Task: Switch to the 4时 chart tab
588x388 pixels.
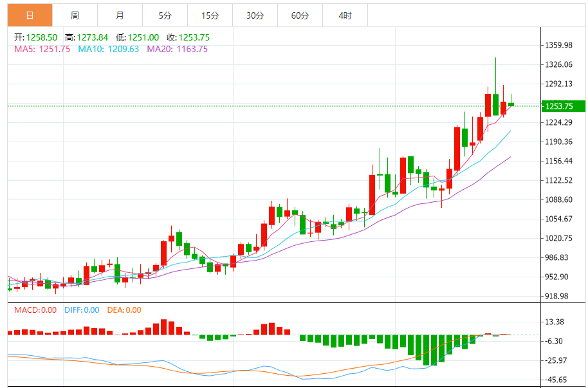Action: click(345, 15)
